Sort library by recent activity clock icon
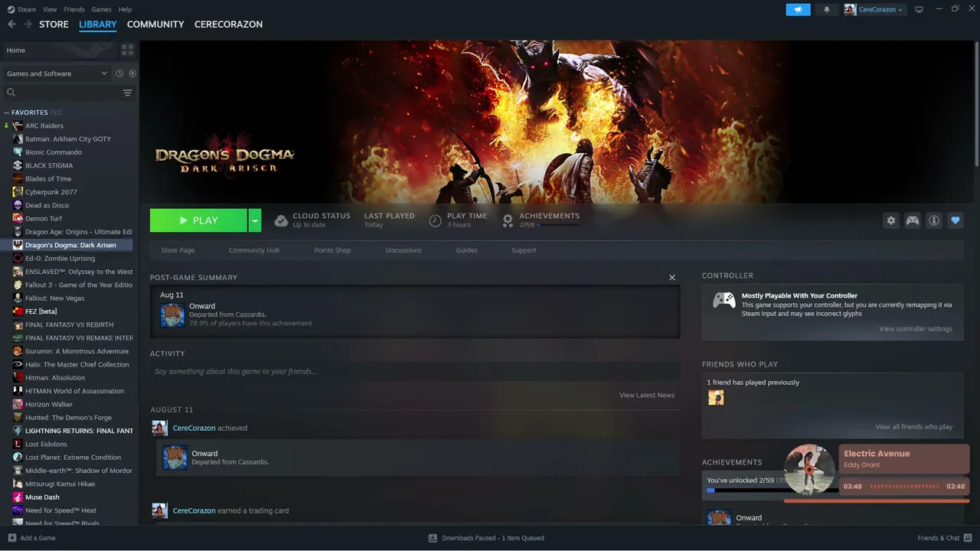This screenshot has height=551, width=980. [x=119, y=73]
